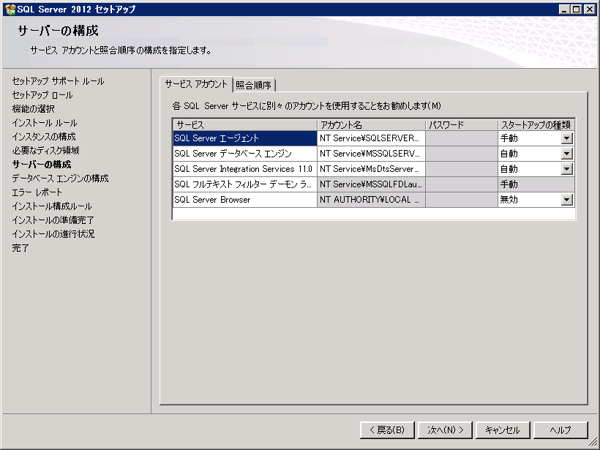Click account name NT AUTHORITY¥LOCAL cell

coord(371,199)
